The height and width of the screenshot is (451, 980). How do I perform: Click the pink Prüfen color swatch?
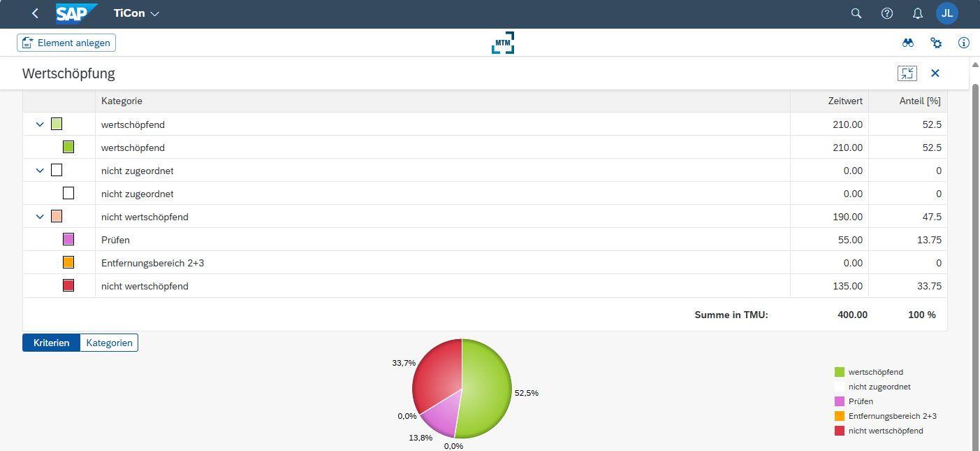click(68, 240)
